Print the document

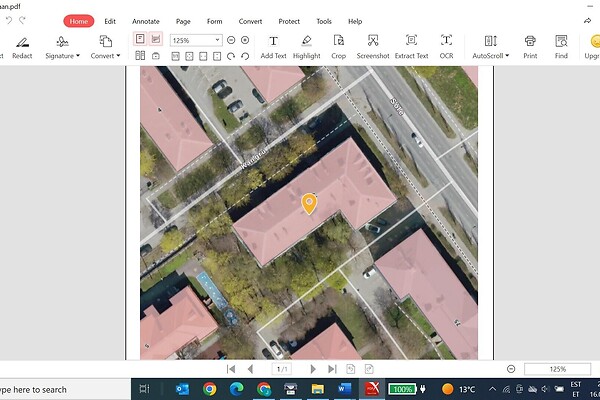[x=530, y=46]
